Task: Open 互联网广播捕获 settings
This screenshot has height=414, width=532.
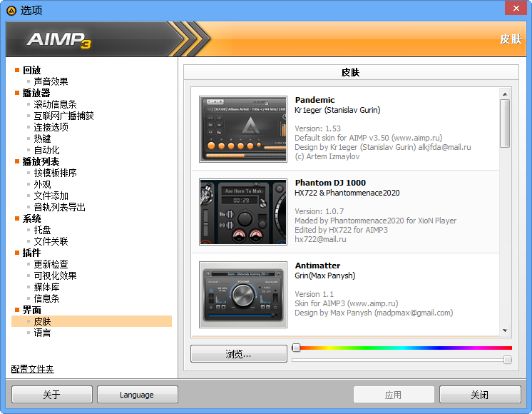Action: click(x=63, y=116)
